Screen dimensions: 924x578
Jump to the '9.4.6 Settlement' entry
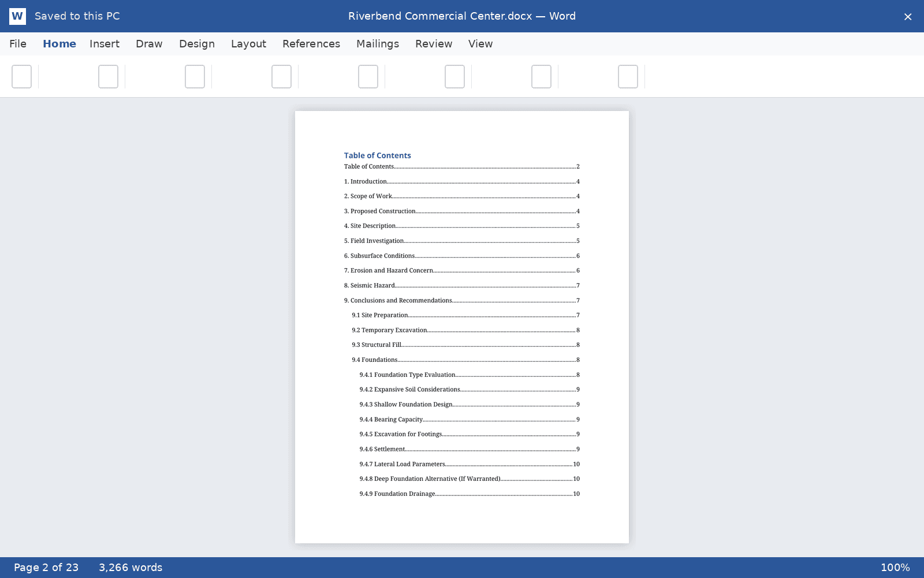point(470,449)
